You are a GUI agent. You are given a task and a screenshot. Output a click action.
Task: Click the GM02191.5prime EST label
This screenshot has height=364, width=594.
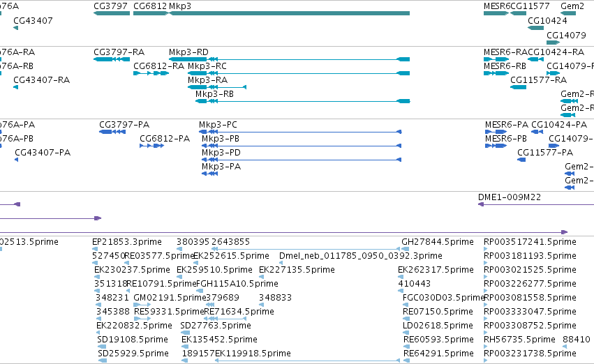click(x=170, y=298)
